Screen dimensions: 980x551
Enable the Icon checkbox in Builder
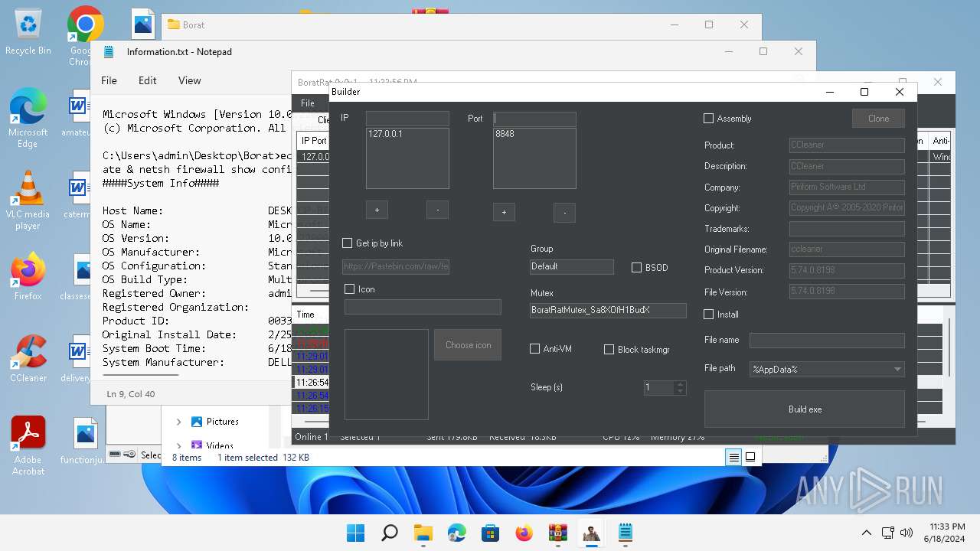pyautogui.click(x=350, y=289)
